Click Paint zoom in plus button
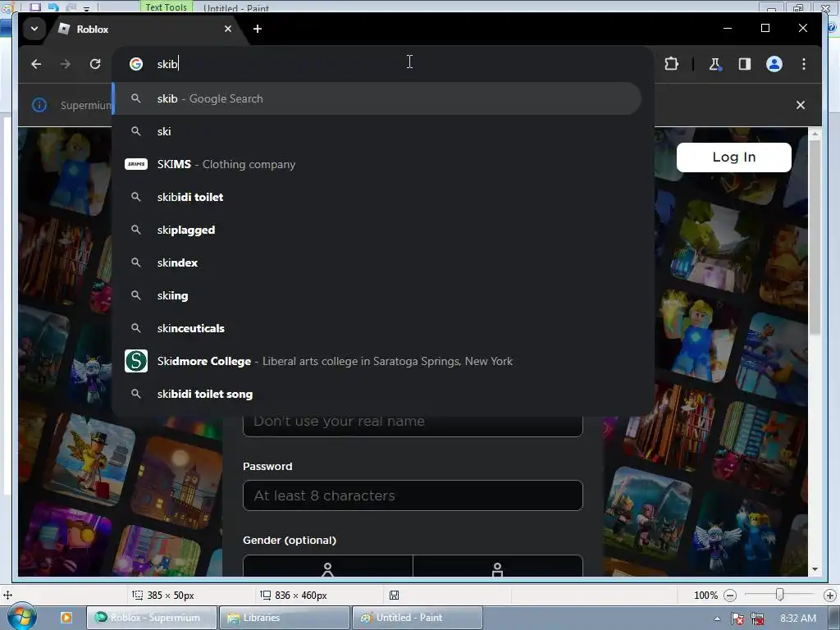The width and height of the screenshot is (840, 630). click(x=830, y=596)
